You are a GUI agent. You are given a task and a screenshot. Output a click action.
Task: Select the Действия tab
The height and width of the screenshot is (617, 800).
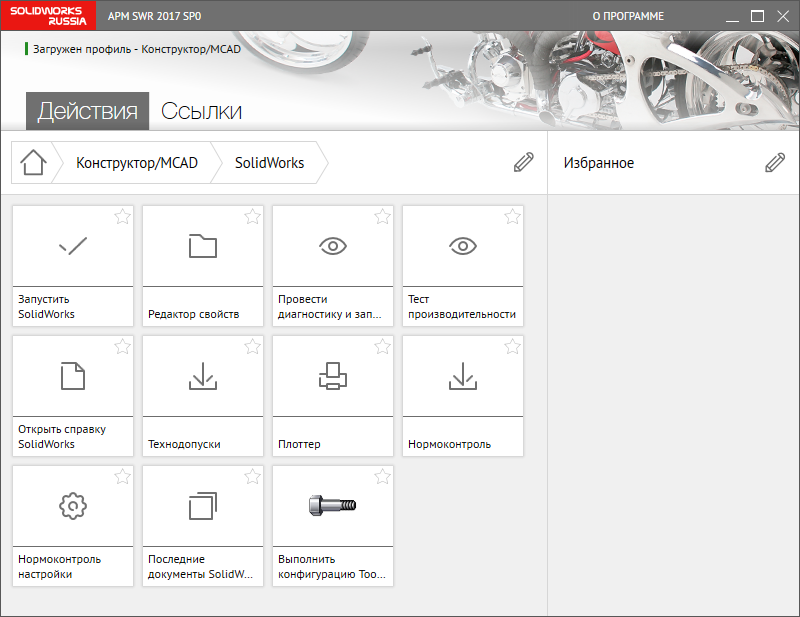pos(87,111)
